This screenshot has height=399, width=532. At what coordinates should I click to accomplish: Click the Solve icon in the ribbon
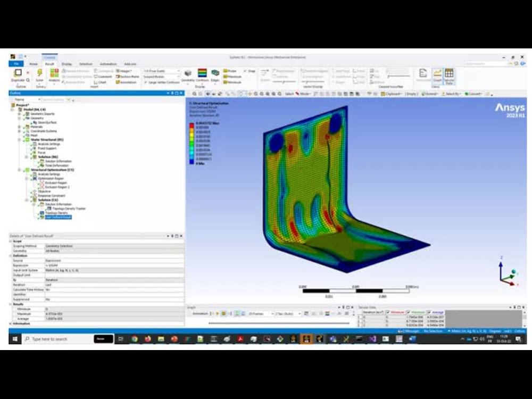(x=39, y=73)
